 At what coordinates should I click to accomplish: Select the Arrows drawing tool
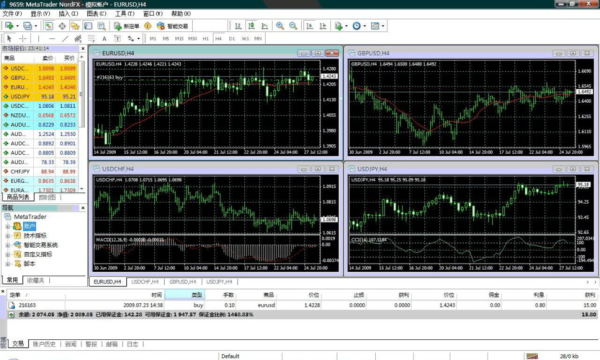click(131, 38)
